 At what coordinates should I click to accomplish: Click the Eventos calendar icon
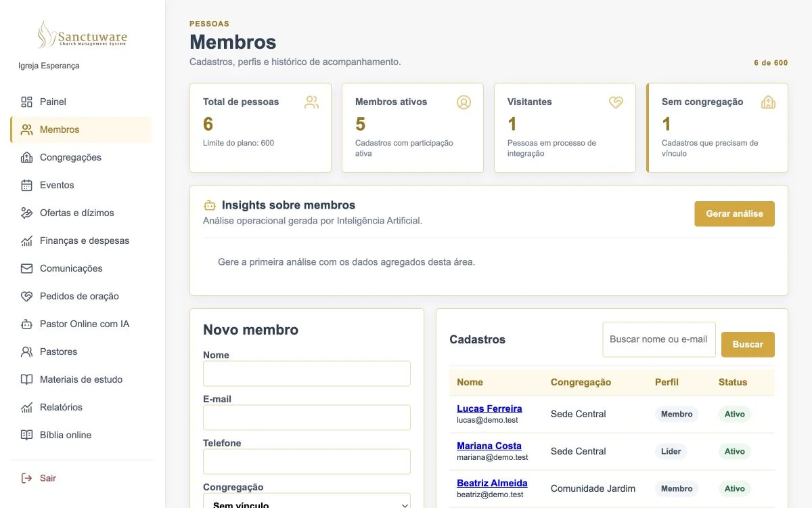coord(26,185)
